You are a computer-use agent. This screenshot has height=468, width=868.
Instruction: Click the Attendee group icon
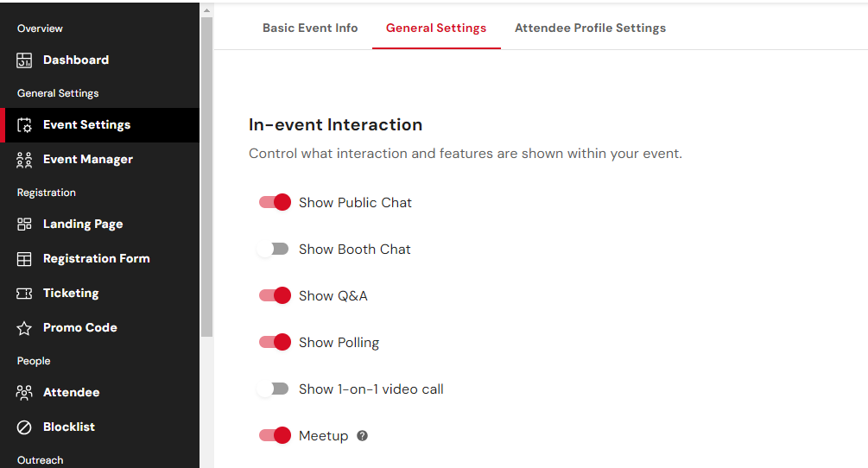(24, 393)
